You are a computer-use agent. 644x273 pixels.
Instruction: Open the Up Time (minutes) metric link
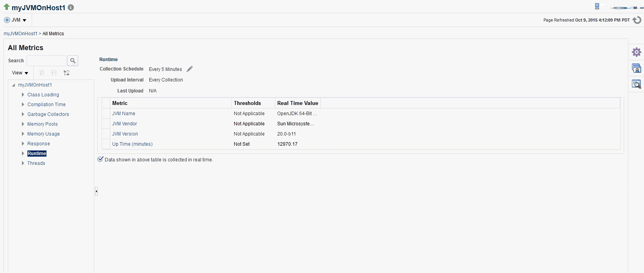(x=132, y=144)
